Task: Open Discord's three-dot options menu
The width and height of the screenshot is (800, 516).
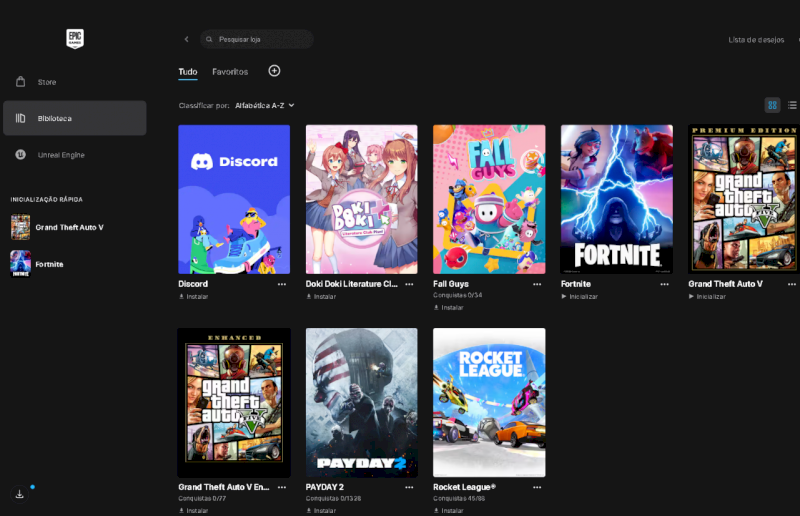Action: point(282,284)
